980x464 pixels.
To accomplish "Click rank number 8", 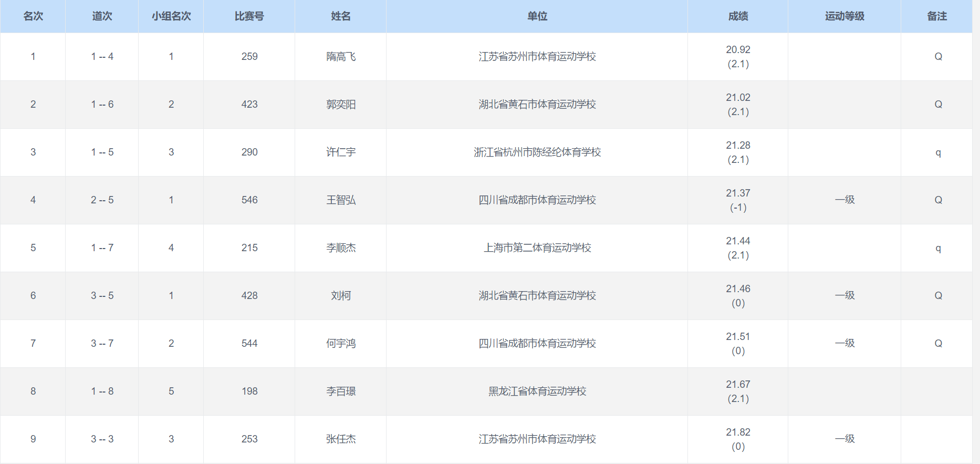I will coord(33,391).
